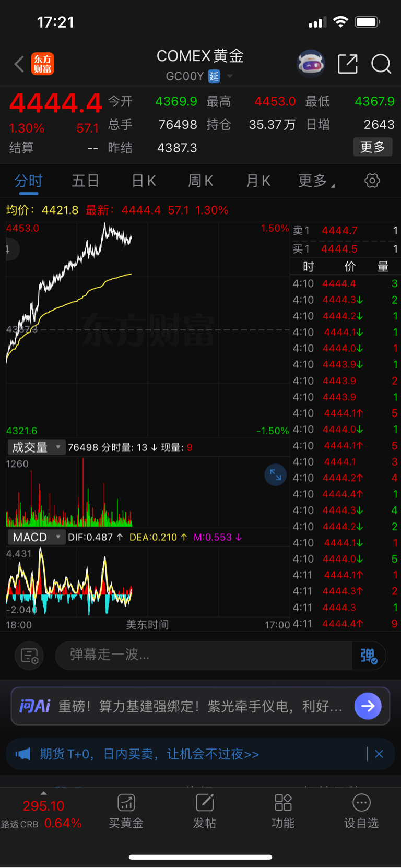Tap the 最低 4367.9 value
Image resolution: width=401 pixels, height=868 pixels.
pyautogui.click(x=374, y=101)
